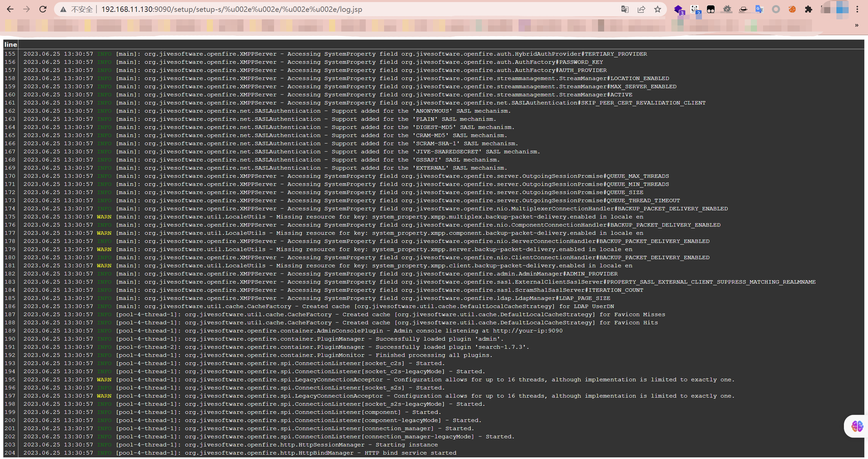Share this page via the share icon
The image size is (868, 459).
[x=641, y=9]
